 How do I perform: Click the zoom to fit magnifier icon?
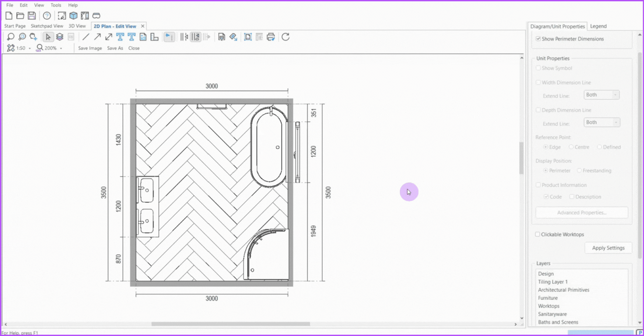(22, 37)
